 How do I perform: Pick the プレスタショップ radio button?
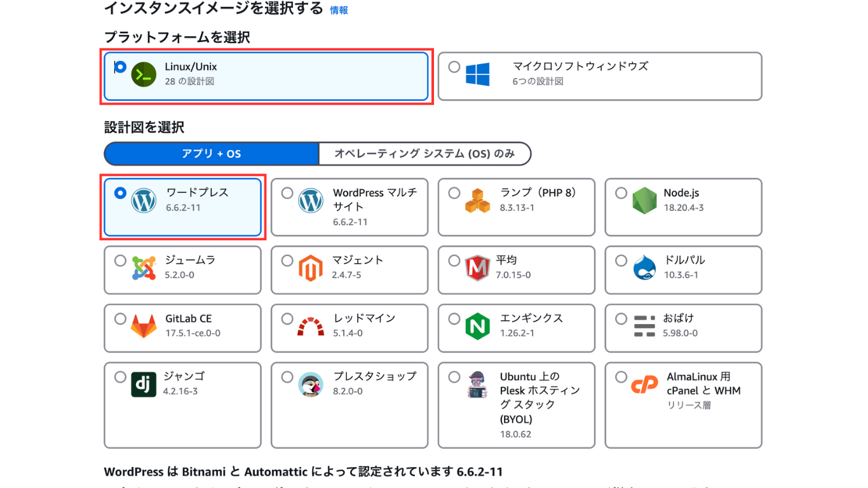[x=287, y=377]
